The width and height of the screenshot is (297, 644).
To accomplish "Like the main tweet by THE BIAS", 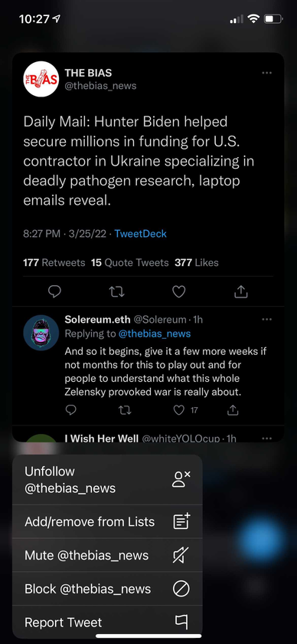I will [x=178, y=291].
